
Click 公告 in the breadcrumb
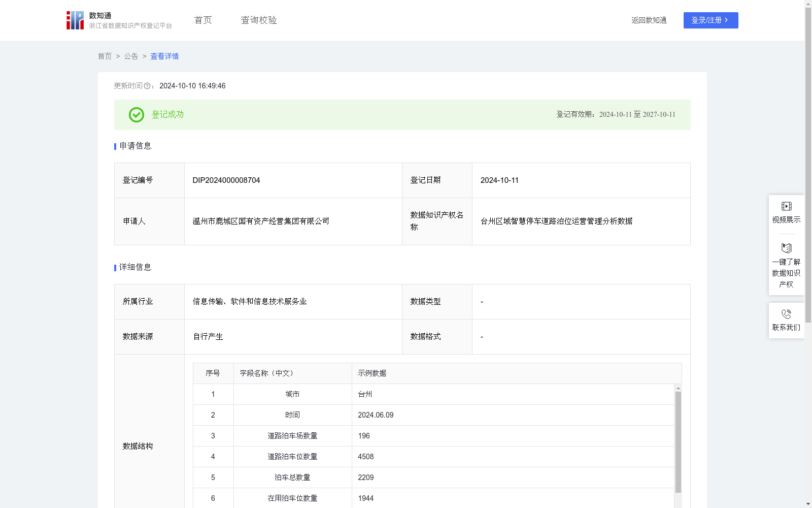[x=131, y=56]
